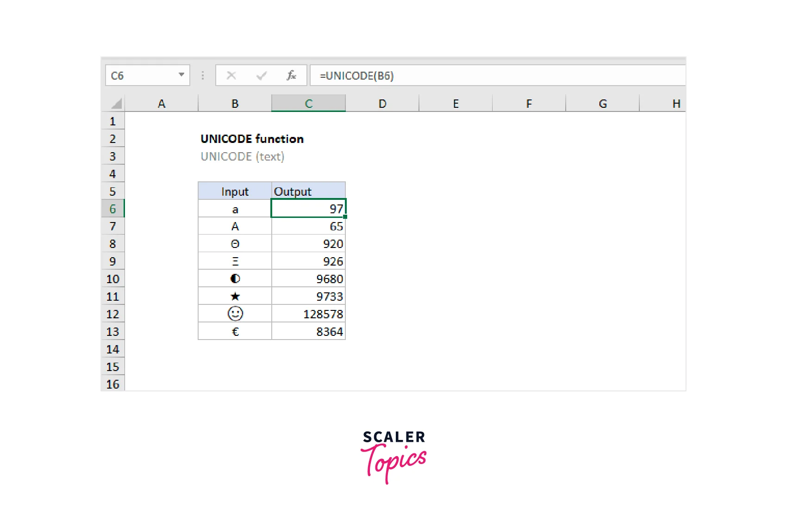The height and width of the screenshot is (532, 787).
Task: Click the smiley face cell in Input column
Action: [235, 314]
